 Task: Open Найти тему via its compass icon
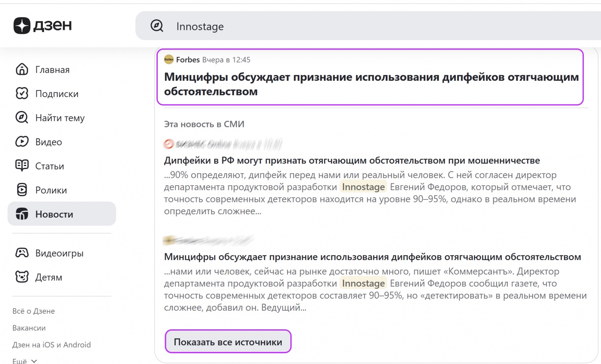click(22, 118)
